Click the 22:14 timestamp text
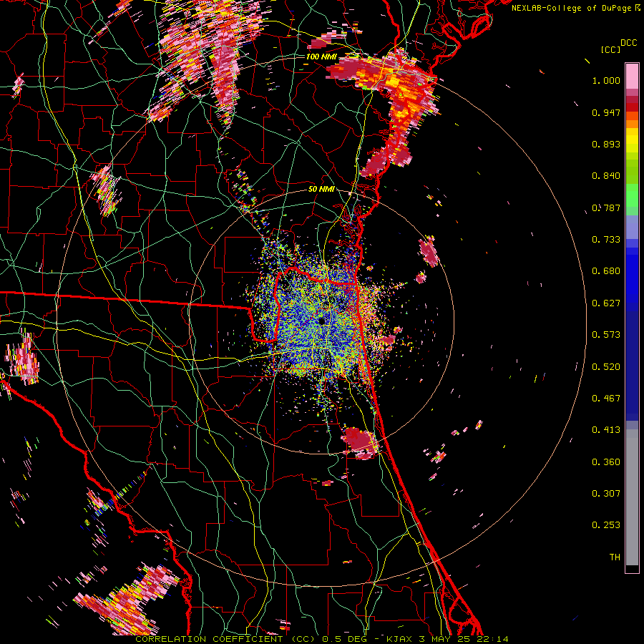The width and height of the screenshot is (644, 644). [x=494, y=639]
